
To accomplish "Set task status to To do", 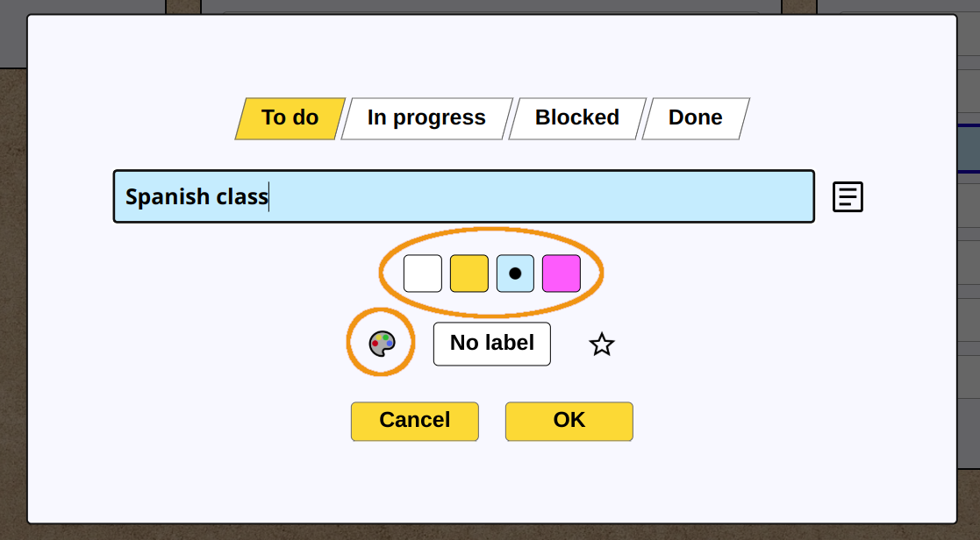I will pyautogui.click(x=290, y=118).
